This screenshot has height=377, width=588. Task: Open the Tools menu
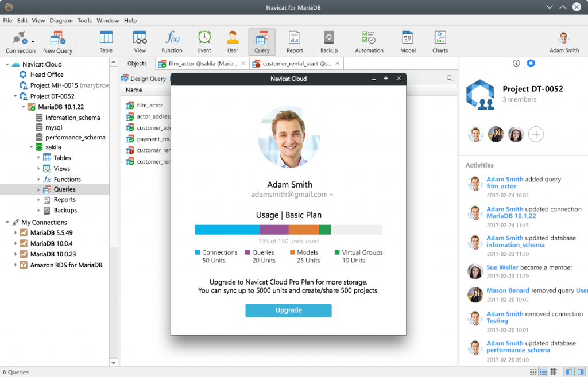coord(84,21)
